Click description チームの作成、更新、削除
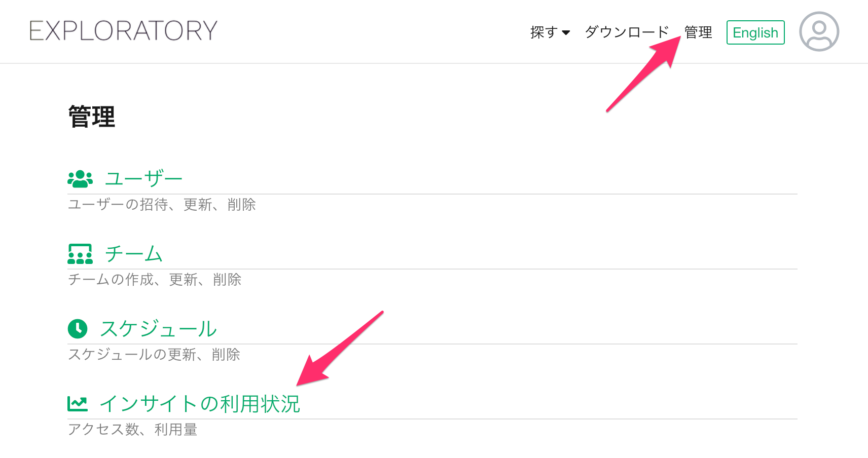The width and height of the screenshot is (868, 458). (x=155, y=280)
